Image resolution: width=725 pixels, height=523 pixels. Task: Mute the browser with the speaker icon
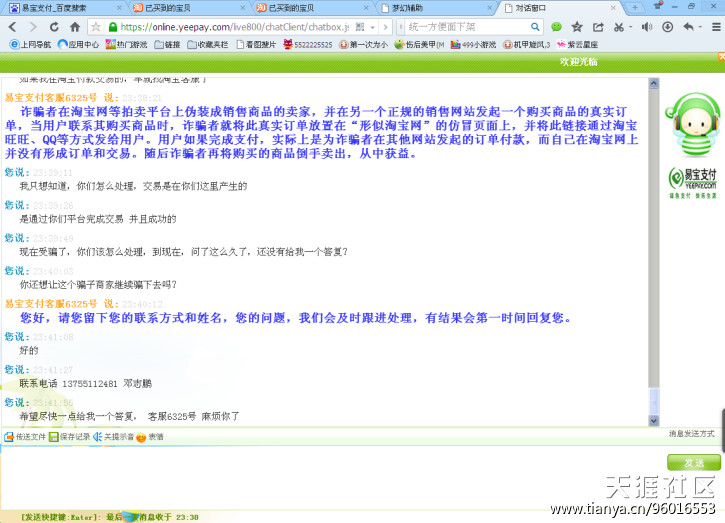[x=646, y=27]
